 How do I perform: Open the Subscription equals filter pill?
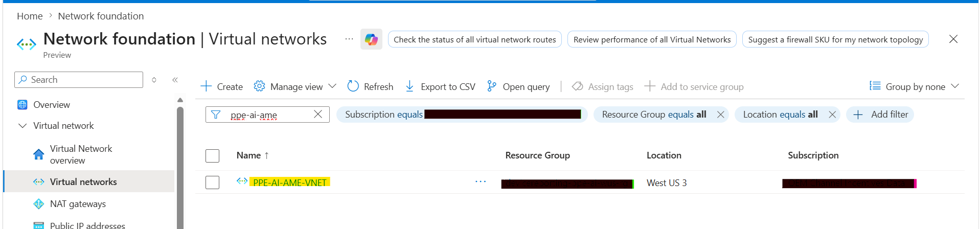[462, 114]
